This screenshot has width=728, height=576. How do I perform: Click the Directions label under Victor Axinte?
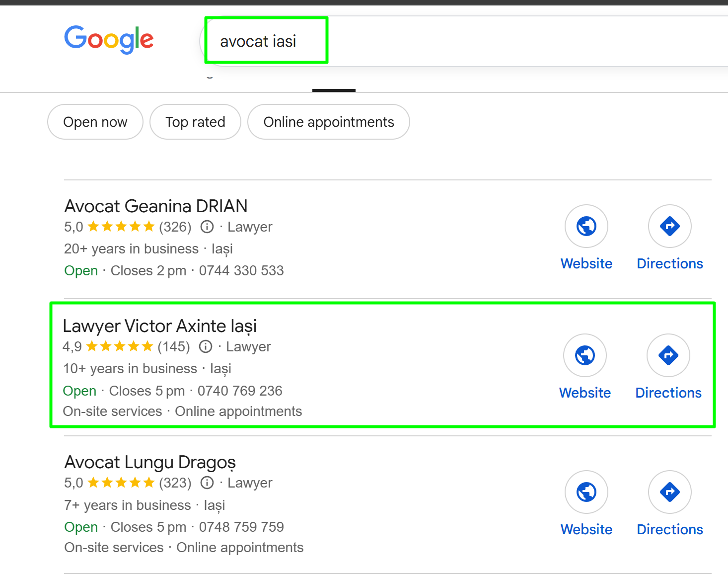point(668,393)
